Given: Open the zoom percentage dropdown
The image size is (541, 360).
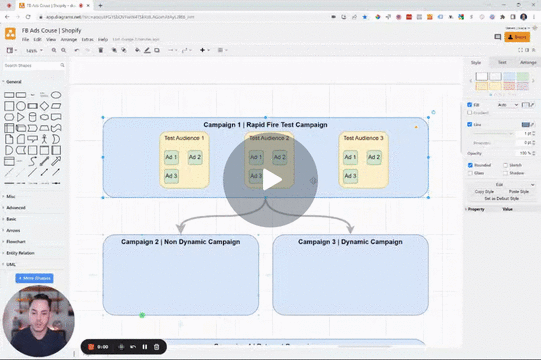Looking at the screenshot, I should (x=34, y=50).
